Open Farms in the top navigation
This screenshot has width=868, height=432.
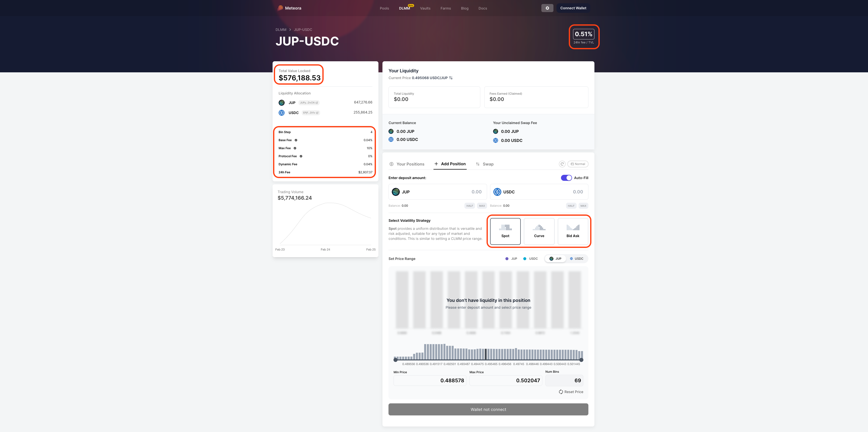tap(446, 8)
